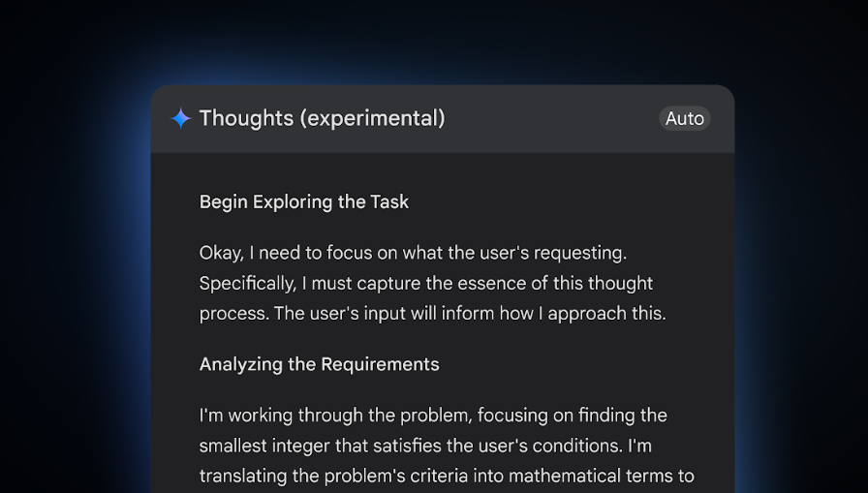Click the blue sparkle icon beside Thoughts
868x493 pixels.
point(180,118)
